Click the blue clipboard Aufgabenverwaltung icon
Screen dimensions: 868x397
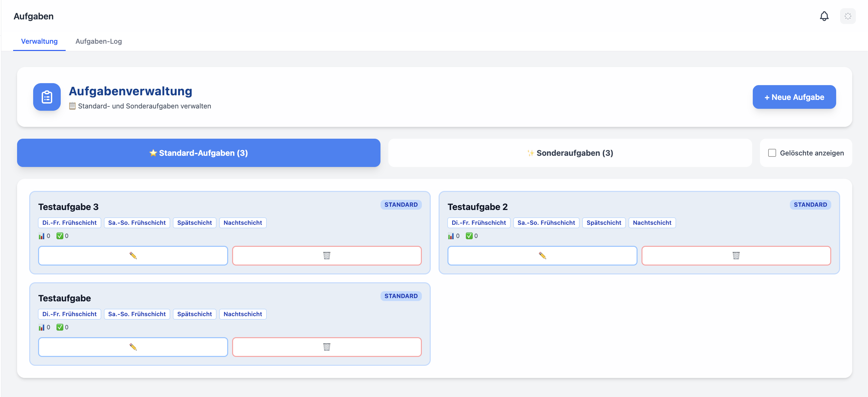[47, 97]
